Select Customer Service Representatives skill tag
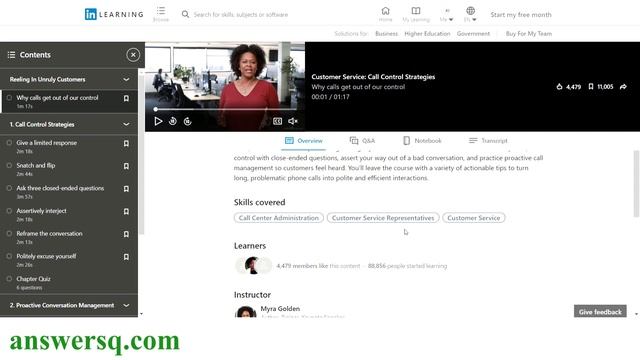 click(x=383, y=218)
